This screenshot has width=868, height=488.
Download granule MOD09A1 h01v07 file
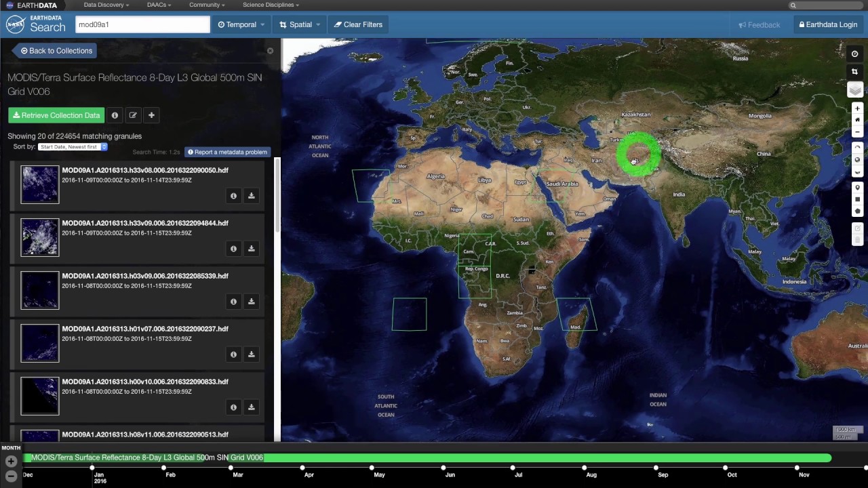point(251,354)
